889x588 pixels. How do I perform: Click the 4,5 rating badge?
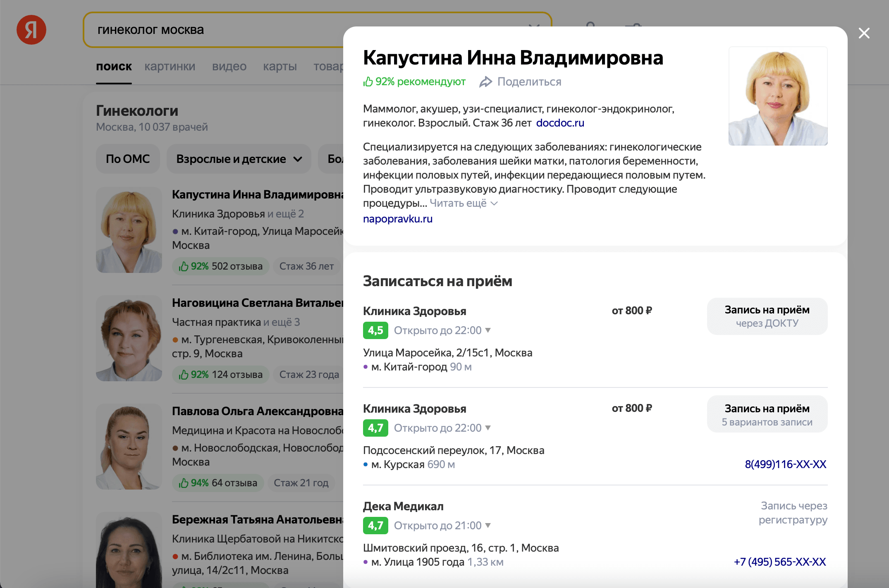point(375,330)
